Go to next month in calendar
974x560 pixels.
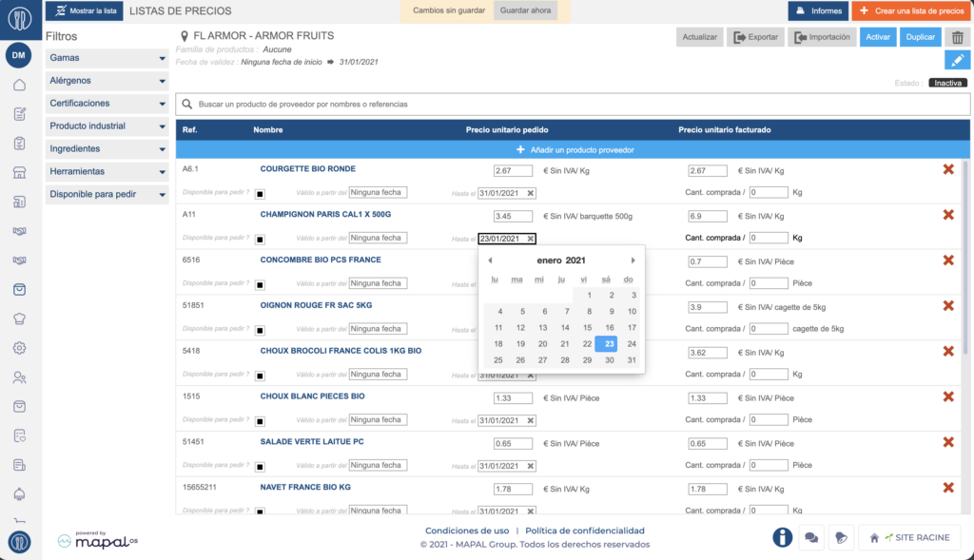click(633, 261)
